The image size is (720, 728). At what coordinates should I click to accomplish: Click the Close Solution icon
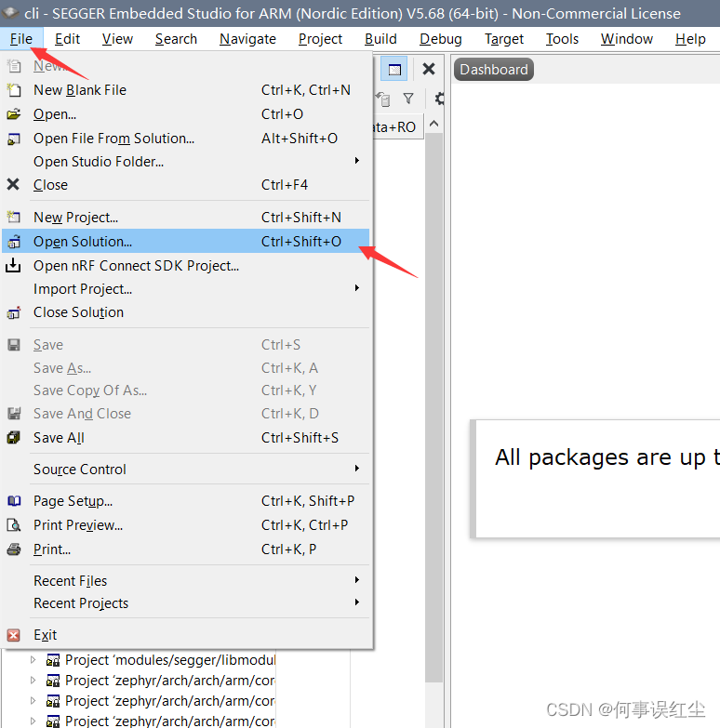coord(14,312)
